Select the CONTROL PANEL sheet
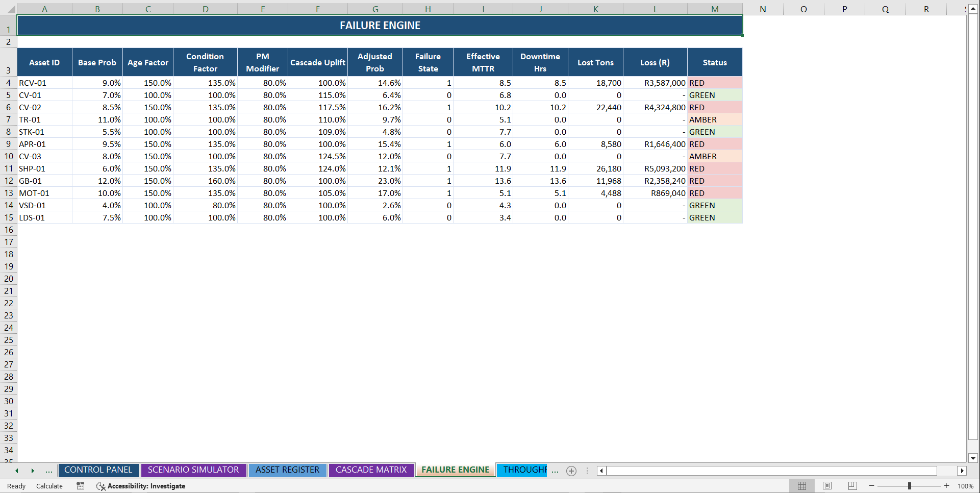This screenshot has width=980, height=493. pyautogui.click(x=98, y=470)
